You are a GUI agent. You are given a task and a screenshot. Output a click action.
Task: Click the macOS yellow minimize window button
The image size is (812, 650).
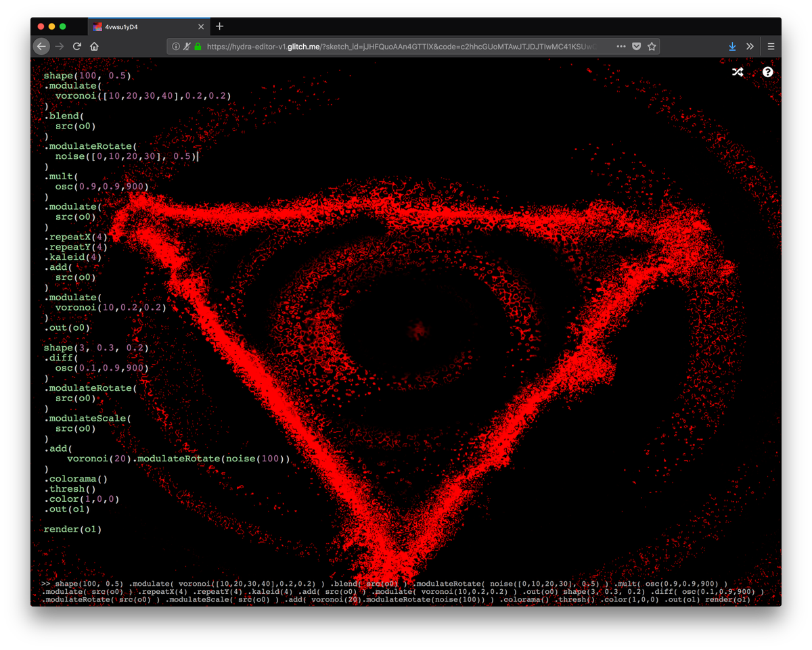[51, 26]
